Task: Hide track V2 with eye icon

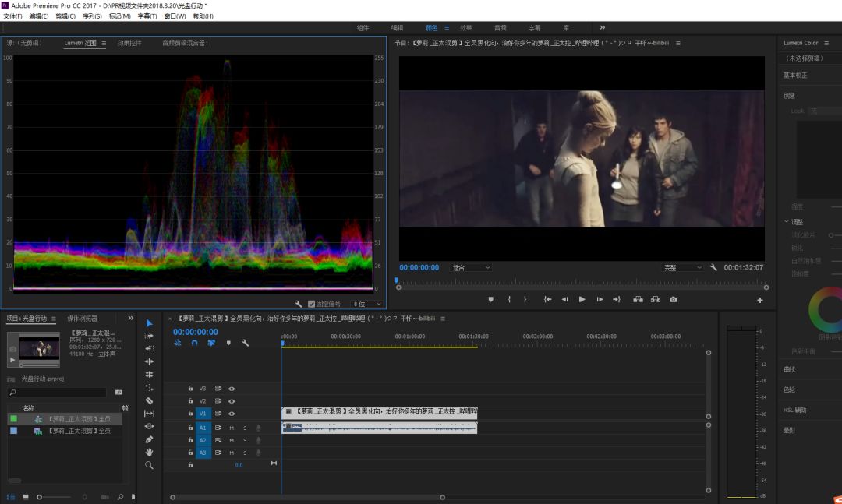Action: pyautogui.click(x=232, y=401)
